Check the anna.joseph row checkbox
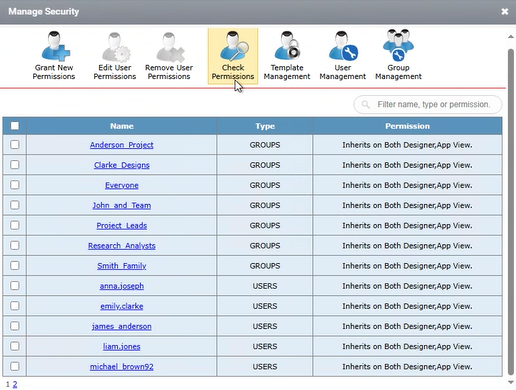Viewport: 516px width, 390px height. point(15,286)
